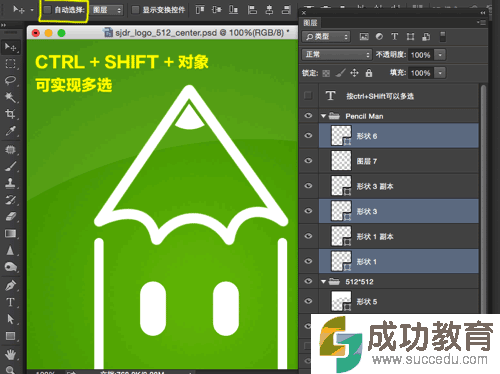This screenshot has height=374, width=500.
Task: Align vertical centers icon in options bar
Action: 217,10
